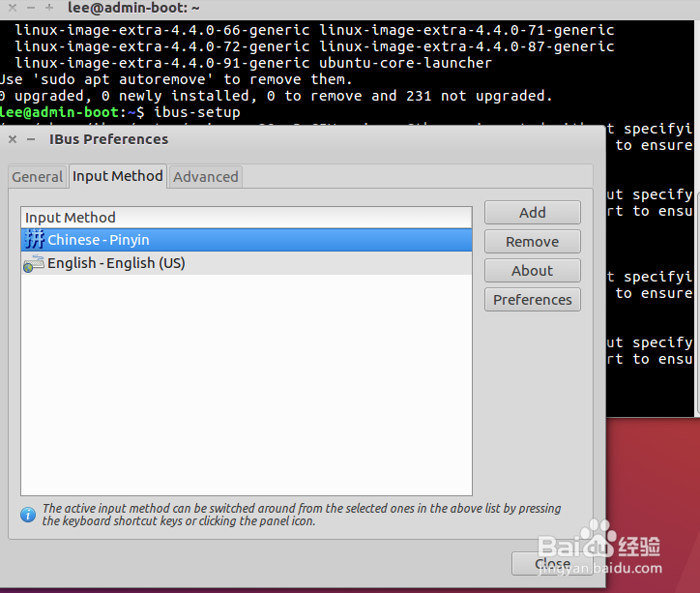Select the Chinese - Pinyin row
This screenshot has height=593, width=700.
click(x=247, y=240)
